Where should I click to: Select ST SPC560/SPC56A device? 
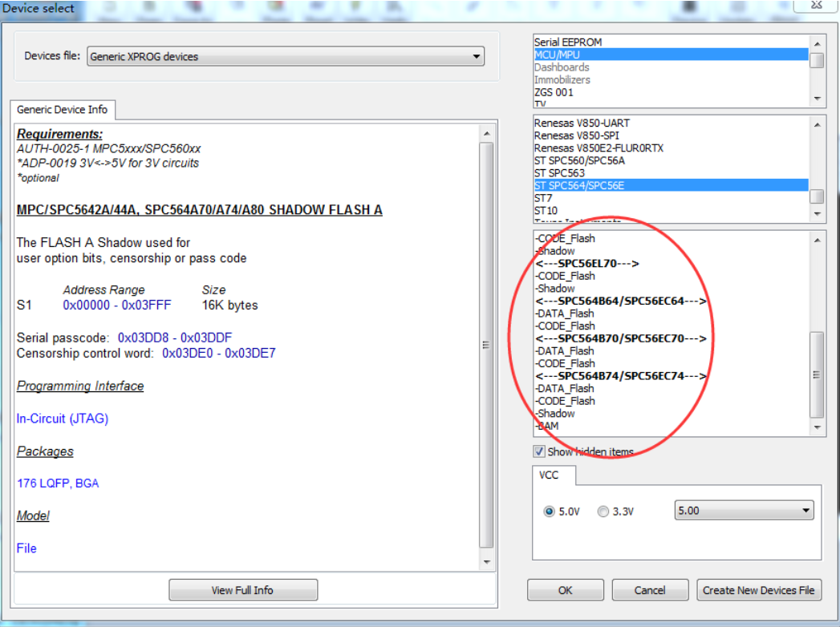671,160
